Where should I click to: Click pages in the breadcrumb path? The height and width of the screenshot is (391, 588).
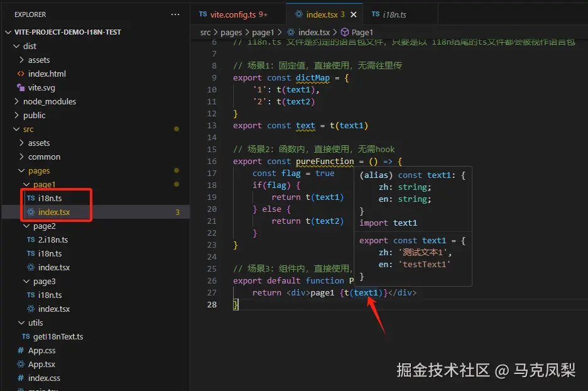231,33
